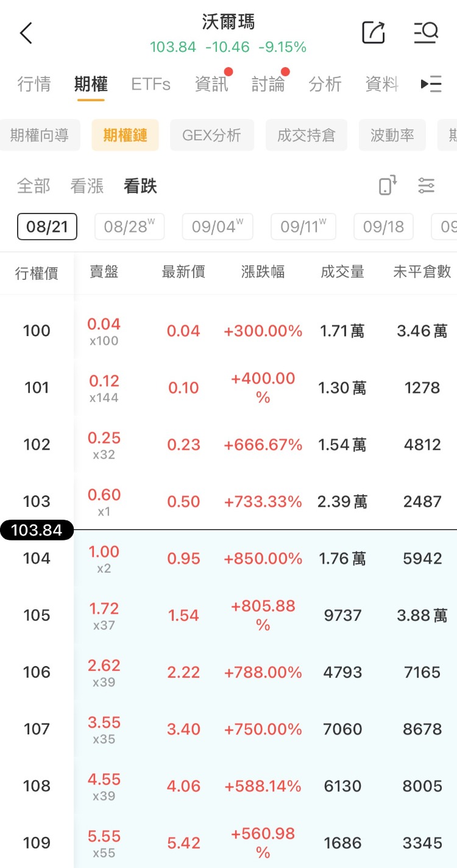Open the share icon at top

pyautogui.click(x=374, y=32)
